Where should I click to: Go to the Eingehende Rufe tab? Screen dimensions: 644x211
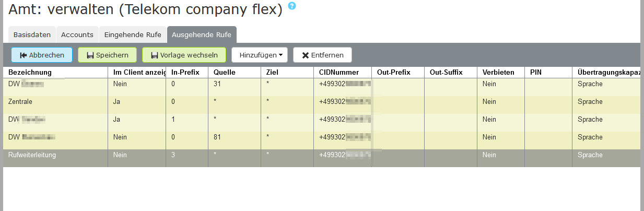[x=133, y=35]
